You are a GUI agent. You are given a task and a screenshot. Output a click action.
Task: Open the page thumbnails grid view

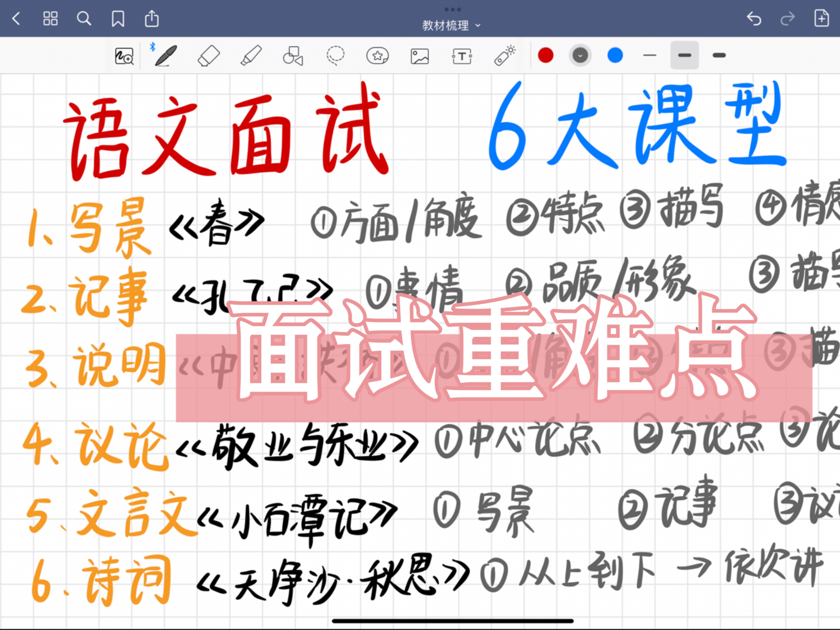[50, 18]
